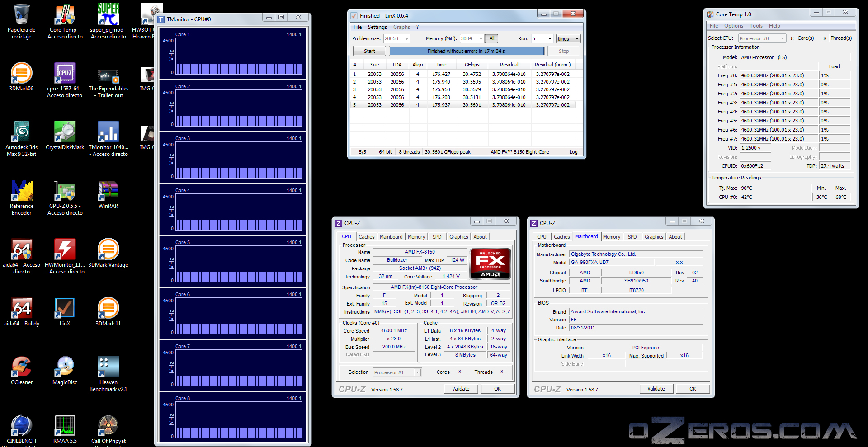Open HWMonitor shortcut on desktop
Viewport: 868px width, 447px height.
coord(65,256)
